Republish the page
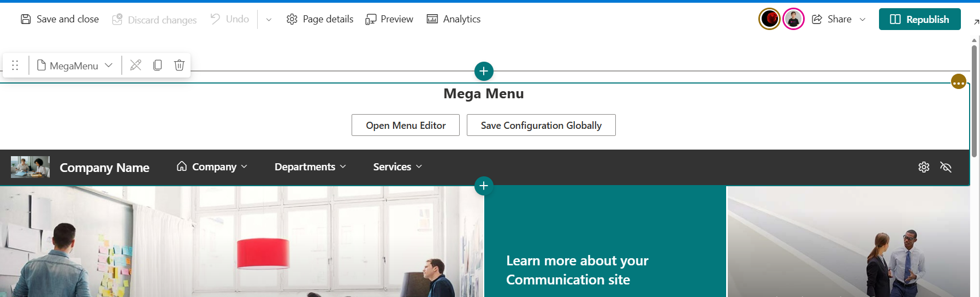 [919, 19]
